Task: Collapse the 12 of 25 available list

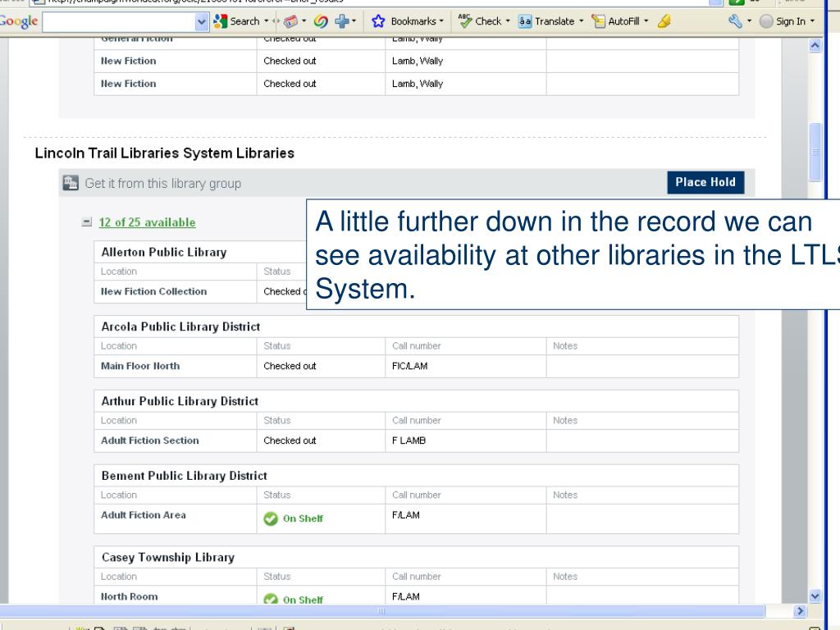Action: [87, 221]
